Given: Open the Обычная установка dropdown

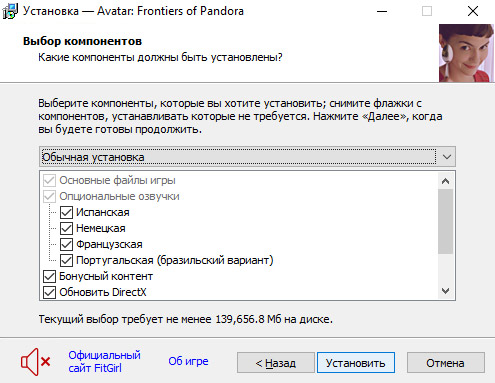Looking at the screenshot, I should (247, 157).
